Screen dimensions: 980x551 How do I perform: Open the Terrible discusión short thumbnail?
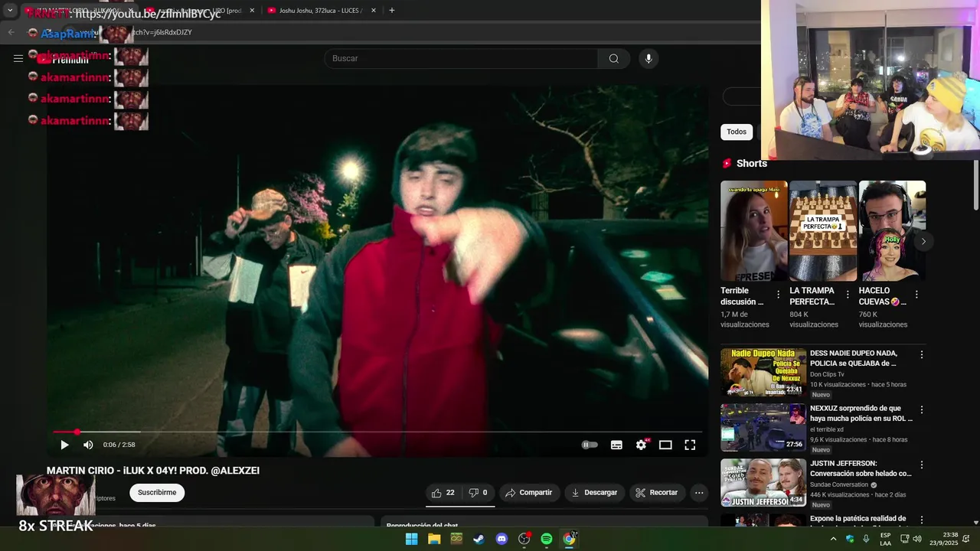pos(754,230)
